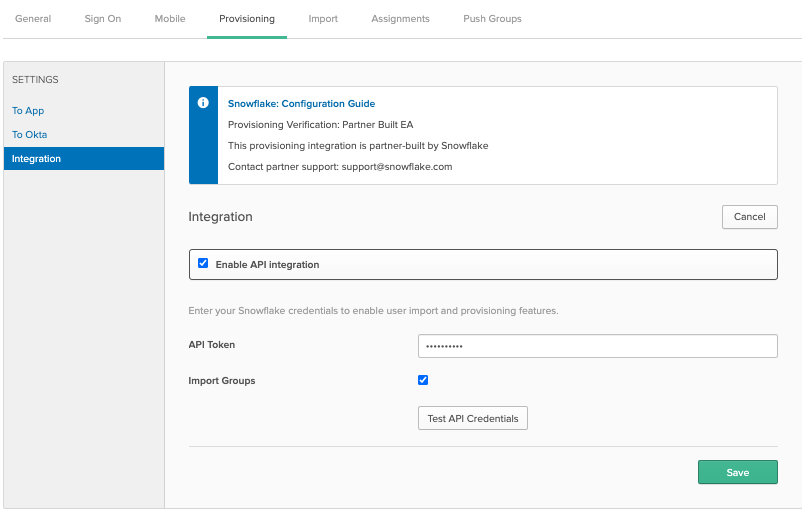Save the integration settings
This screenshot has height=509, width=802.
[737, 472]
